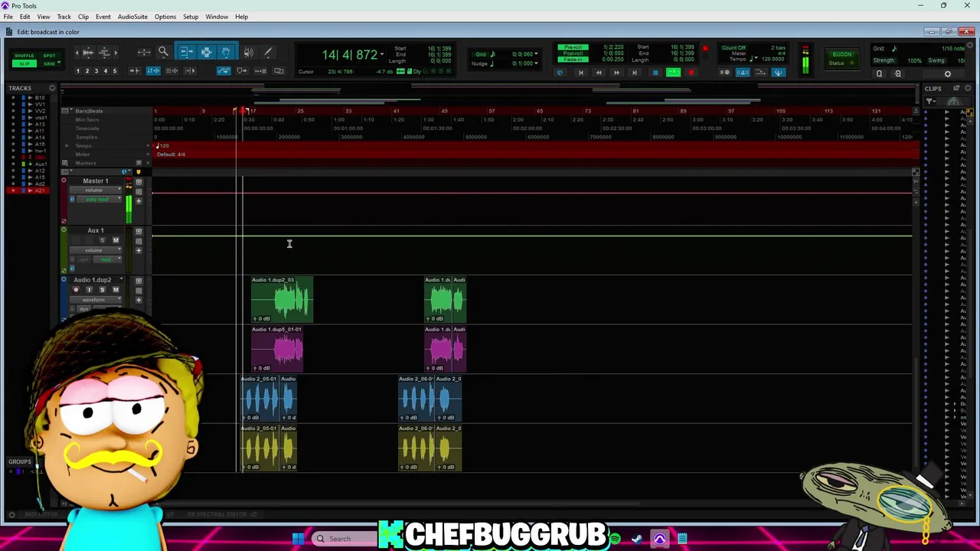This screenshot has width=980, height=551.
Task: Enable Spot edit mode
Action: pyautogui.click(x=49, y=56)
